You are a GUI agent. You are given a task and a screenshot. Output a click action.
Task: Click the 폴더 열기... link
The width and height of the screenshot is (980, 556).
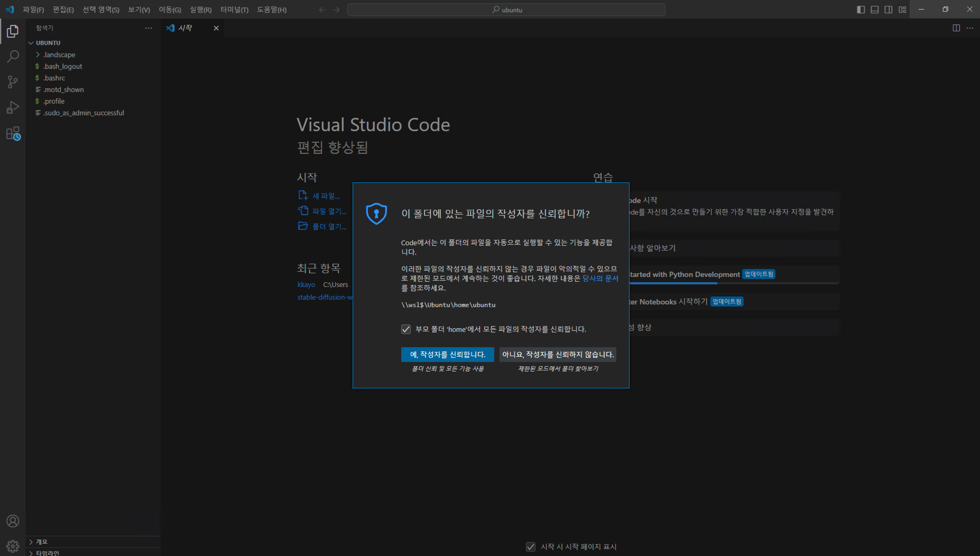(329, 226)
